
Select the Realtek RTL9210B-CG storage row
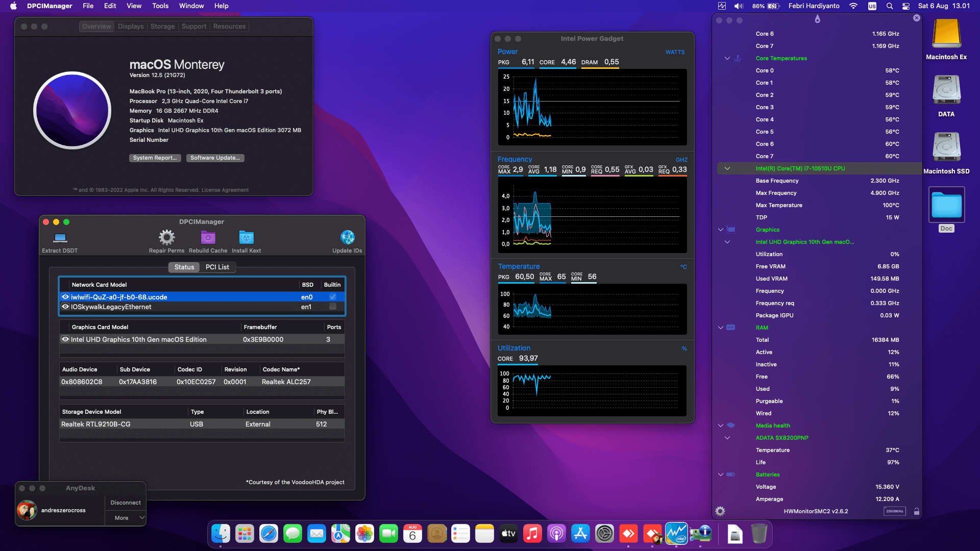[x=202, y=424]
